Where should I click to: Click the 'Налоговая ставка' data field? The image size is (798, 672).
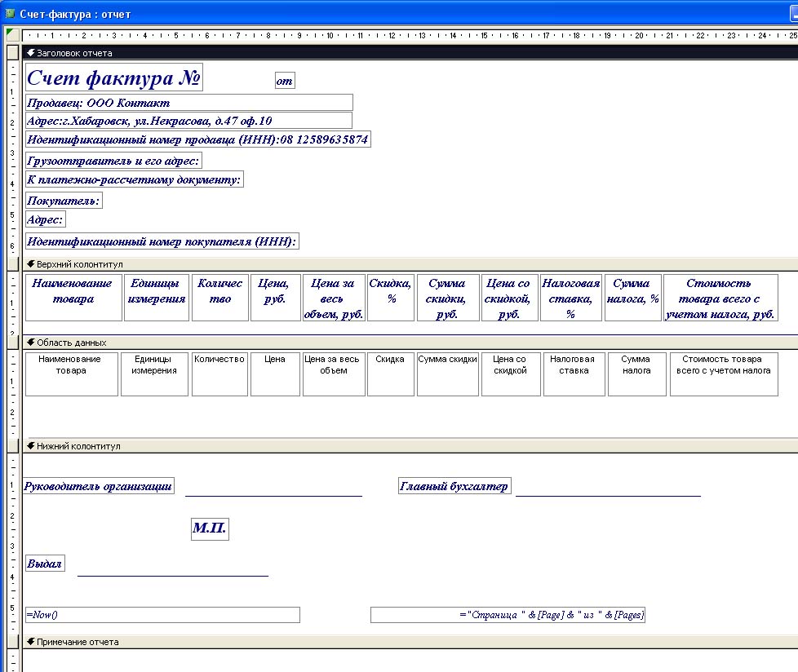pyautogui.click(x=574, y=374)
